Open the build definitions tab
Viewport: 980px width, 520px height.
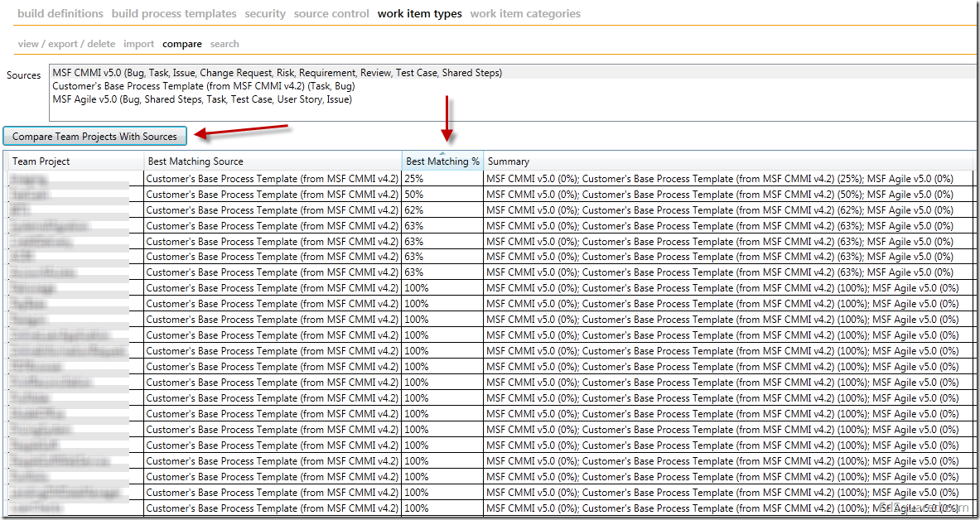pyautogui.click(x=60, y=13)
